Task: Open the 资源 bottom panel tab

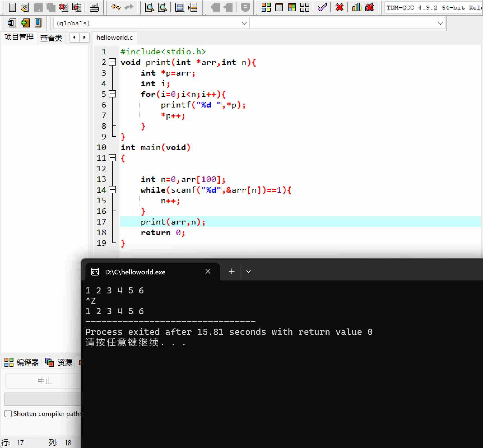Action: click(59, 362)
